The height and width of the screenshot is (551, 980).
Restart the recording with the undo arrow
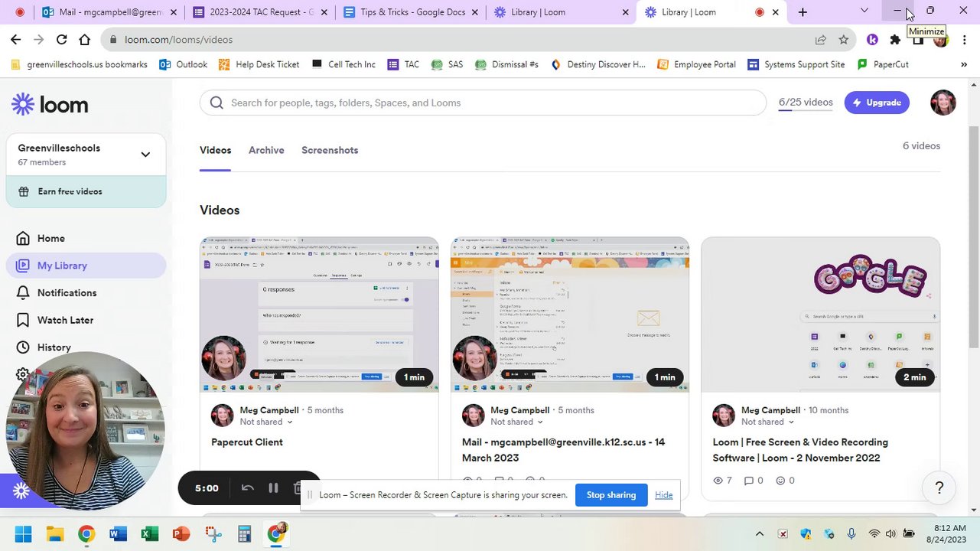point(247,488)
